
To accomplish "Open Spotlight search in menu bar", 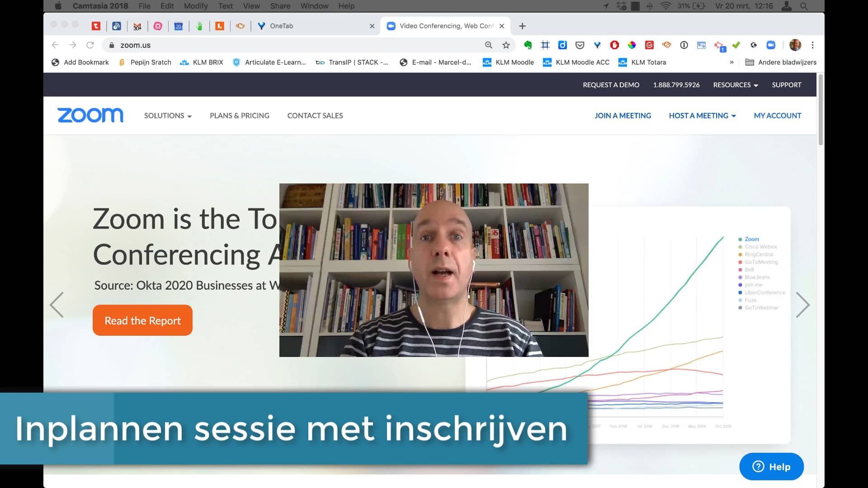I will (x=804, y=6).
